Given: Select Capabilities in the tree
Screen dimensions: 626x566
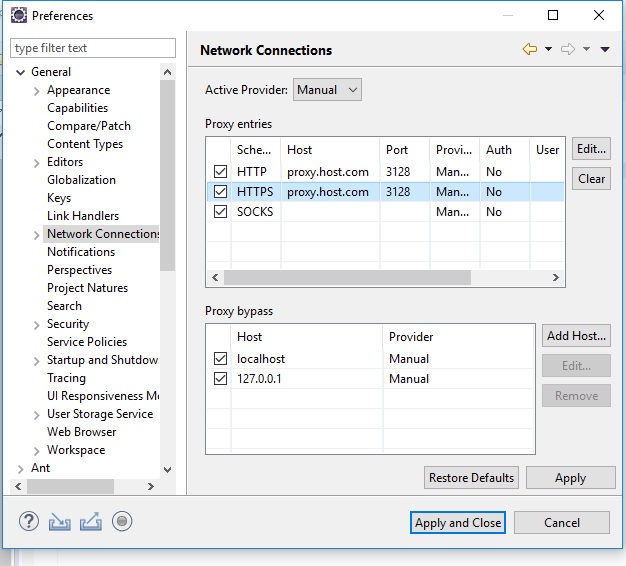Looking at the screenshot, I should (77, 108).
